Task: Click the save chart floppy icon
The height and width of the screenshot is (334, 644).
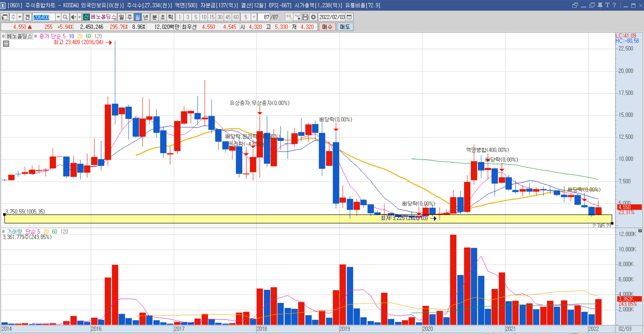Action: pyautogui.click(x=305, y=17)
